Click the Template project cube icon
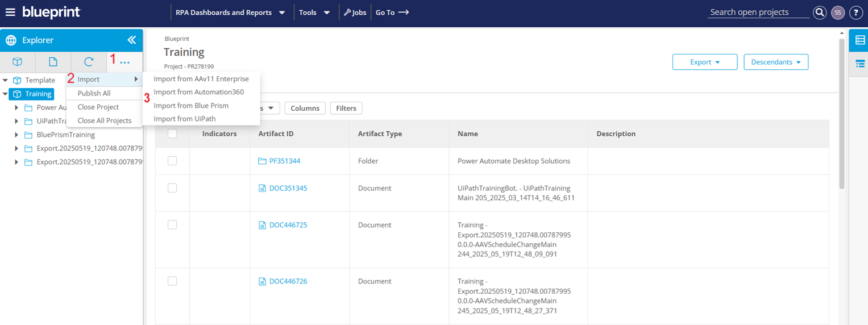 point(17,80)
